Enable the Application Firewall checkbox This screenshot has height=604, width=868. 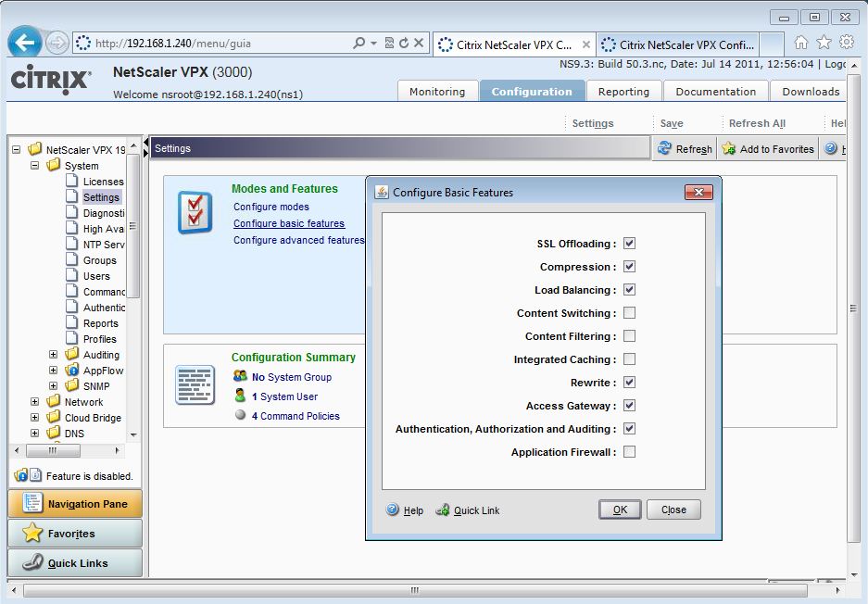tap(629, 452)
